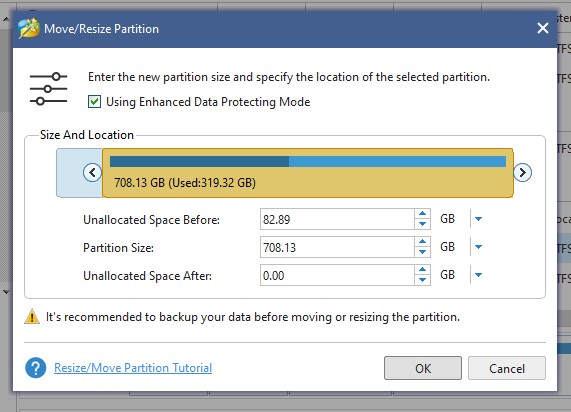The height and width of the screenshot is (412, 571).
Task: Click the 'Unallocated Space Before:' label
Action: click(151, 220)
